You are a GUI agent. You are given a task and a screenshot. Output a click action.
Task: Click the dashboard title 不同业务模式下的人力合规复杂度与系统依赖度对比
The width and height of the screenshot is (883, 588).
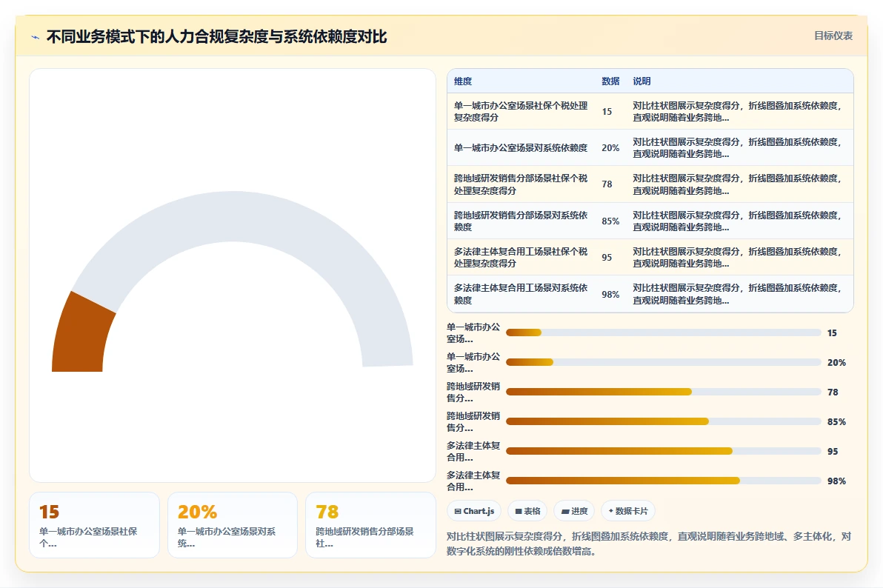(216, 36)
